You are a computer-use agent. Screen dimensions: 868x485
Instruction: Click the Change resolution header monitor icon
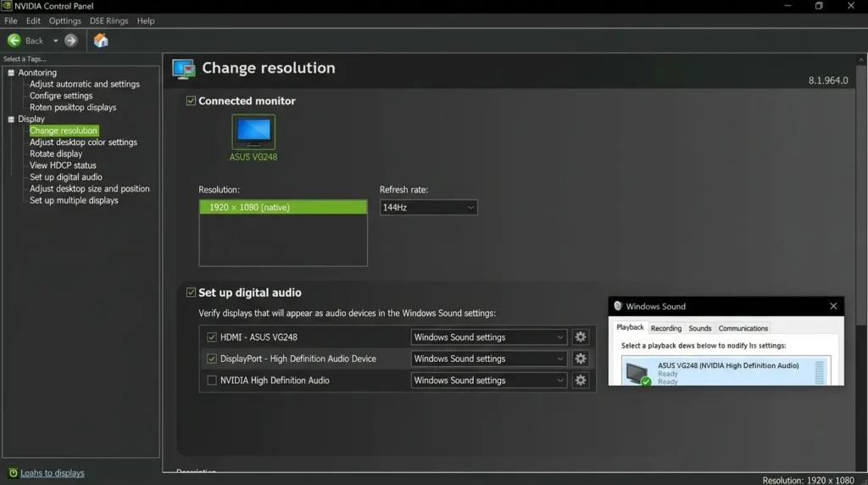184,69
